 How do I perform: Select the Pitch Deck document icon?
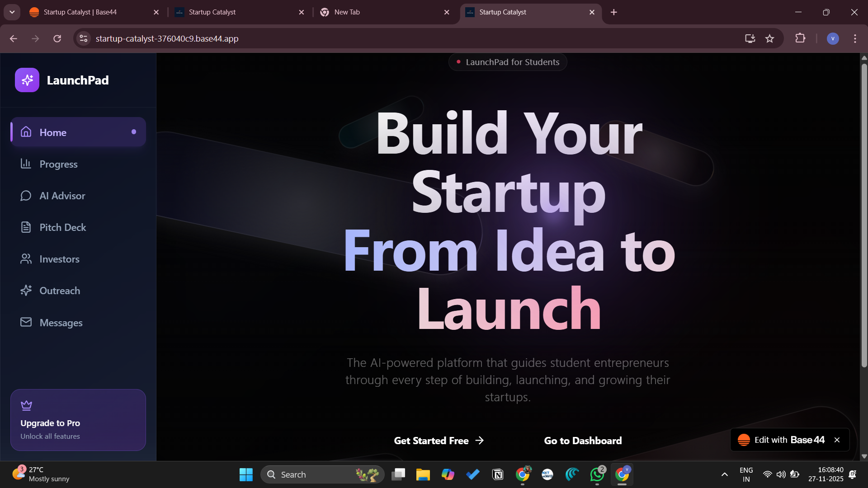click(x=26, y=227)
